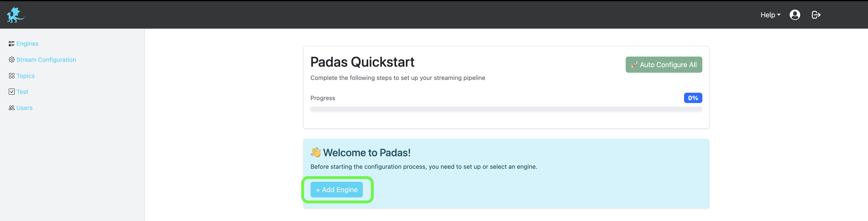Screen dimensions: 868x221
Task: Expand the Help dropdown menu
Action: [770, 15]
